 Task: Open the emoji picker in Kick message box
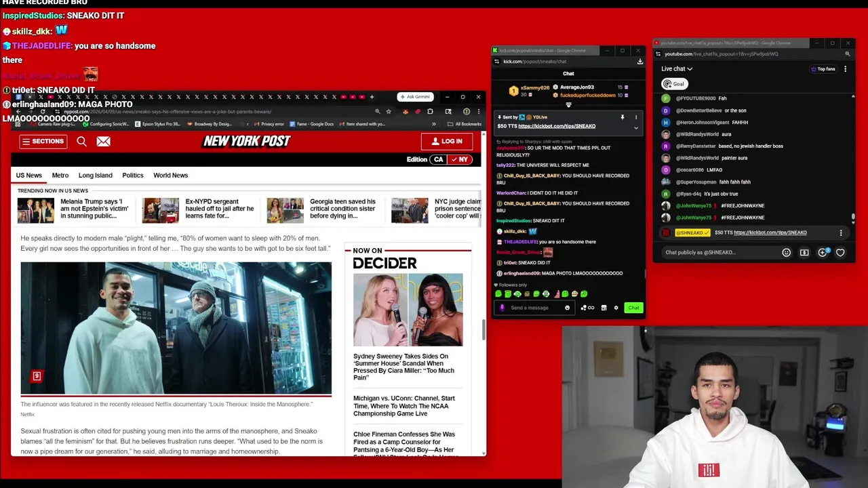coord(567,308)
